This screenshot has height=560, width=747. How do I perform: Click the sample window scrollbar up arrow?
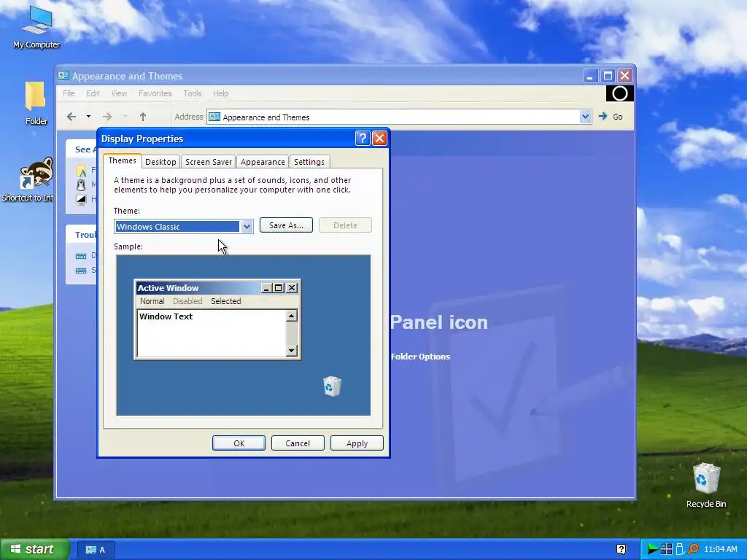[292, 316]
